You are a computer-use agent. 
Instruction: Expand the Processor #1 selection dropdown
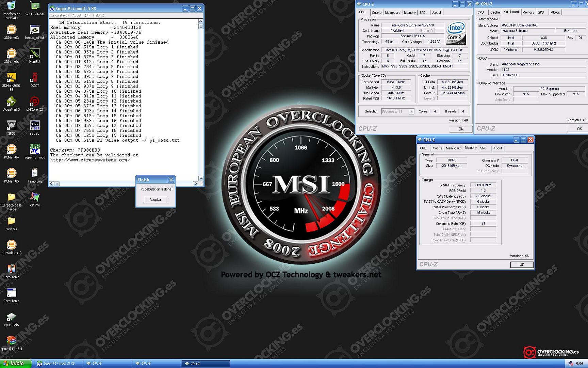tap(411, 111)
